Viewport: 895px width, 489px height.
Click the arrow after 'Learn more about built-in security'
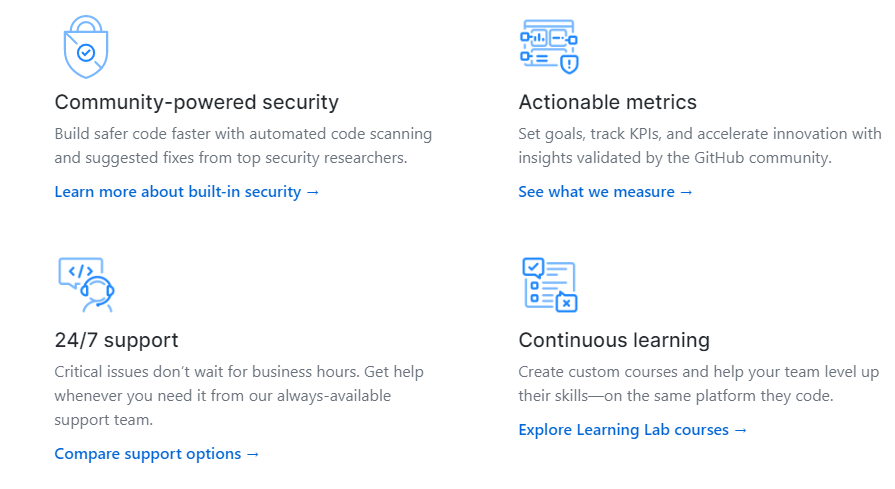click(313, 192)
